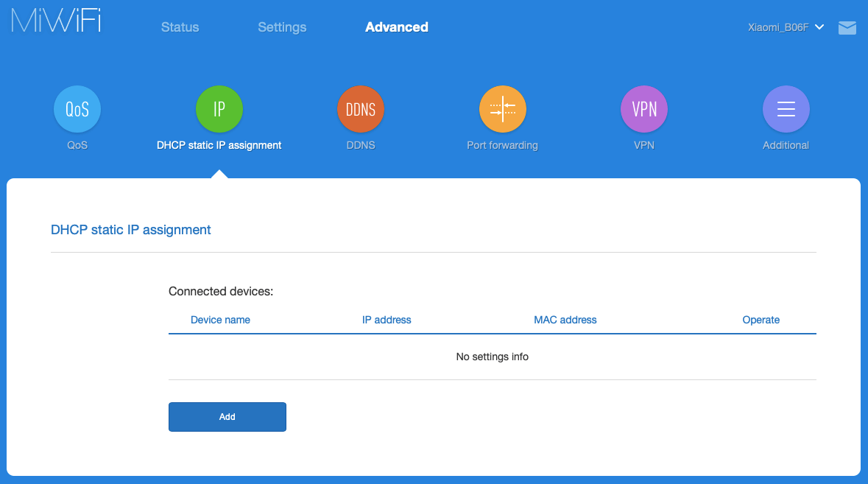Image resolution: width=868 pixels, height=484 pixels.
Task: Click the DHCP static IP assignment section heading
Action: [x=130, y=230]
